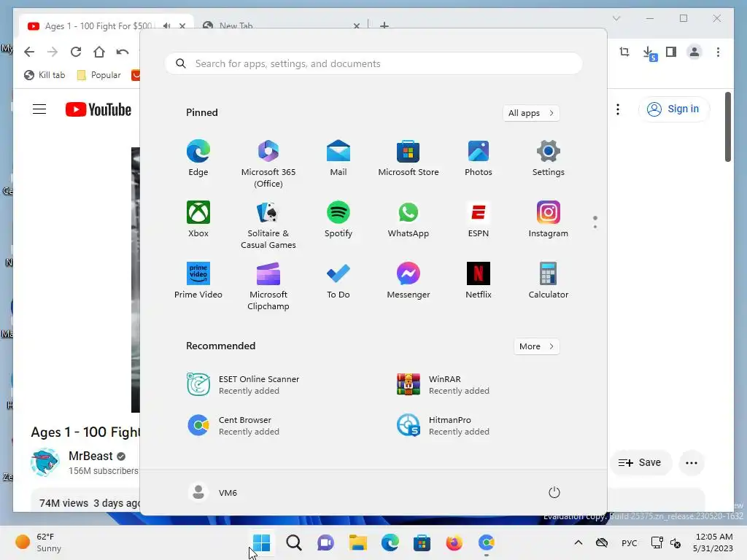Viewport: 747px width, 560px height.
Task: Launch Netflix from pinned apps
Action: tap(479, 280)
